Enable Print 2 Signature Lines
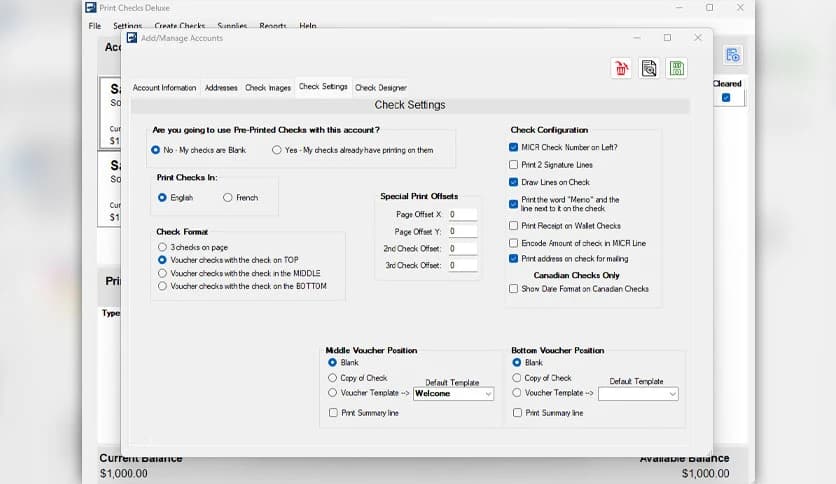This screenshot has width=836, height=484. (513, 165)
